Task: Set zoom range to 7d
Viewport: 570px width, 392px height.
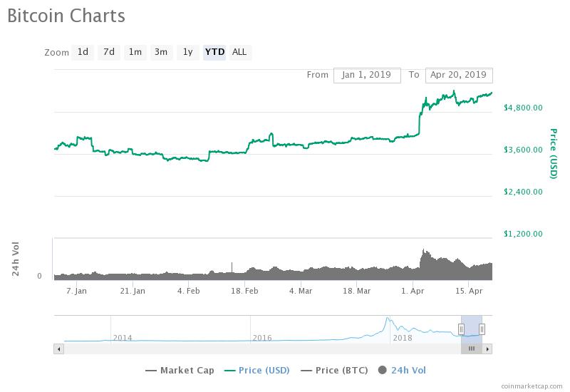Action: 109,52
